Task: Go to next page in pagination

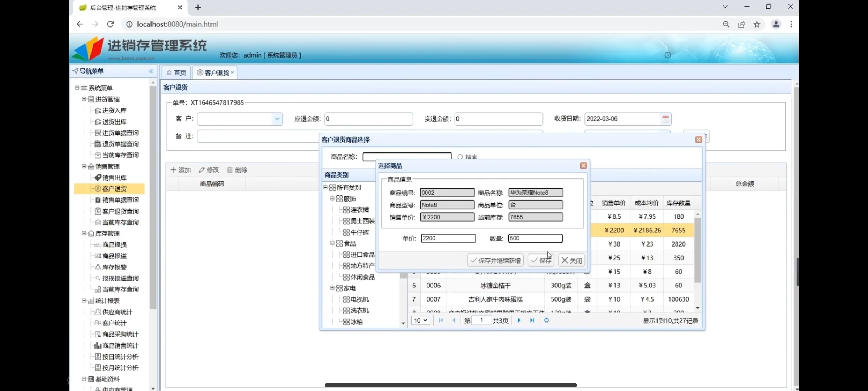Action: coord(519,320)
